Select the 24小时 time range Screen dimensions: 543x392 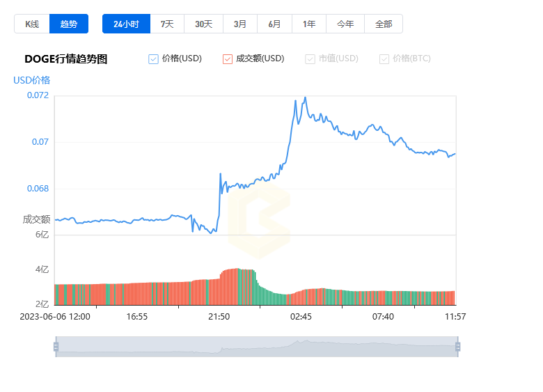(x=126, y=24)
